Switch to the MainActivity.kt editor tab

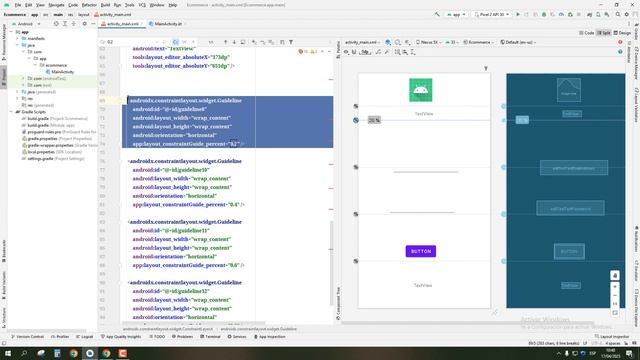point(166,24)
